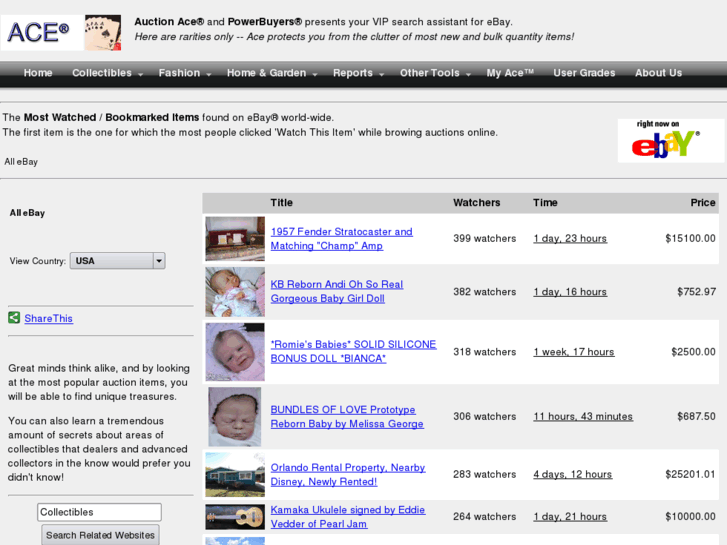Open Kamaka Ukulele signed by Eddie link

(348, 517)
